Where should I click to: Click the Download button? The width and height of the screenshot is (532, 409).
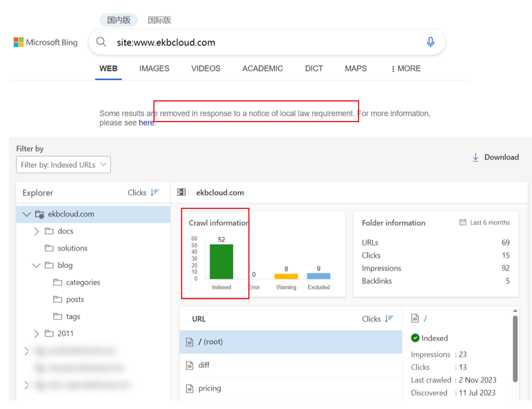[495, 157]
